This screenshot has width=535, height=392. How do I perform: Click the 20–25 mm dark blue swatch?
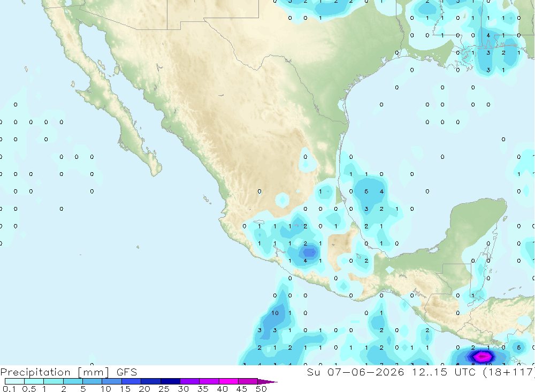[x=151, y=381]
